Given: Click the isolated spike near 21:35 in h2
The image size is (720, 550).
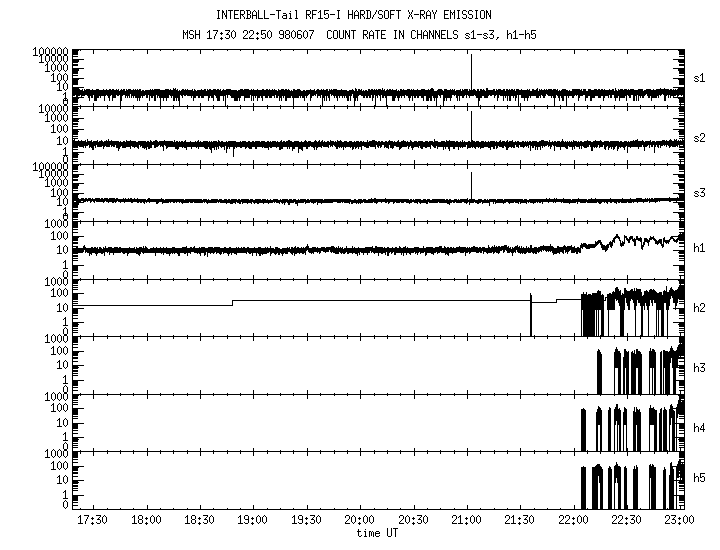Looking at the screenshot, I should tap(530, 314).
